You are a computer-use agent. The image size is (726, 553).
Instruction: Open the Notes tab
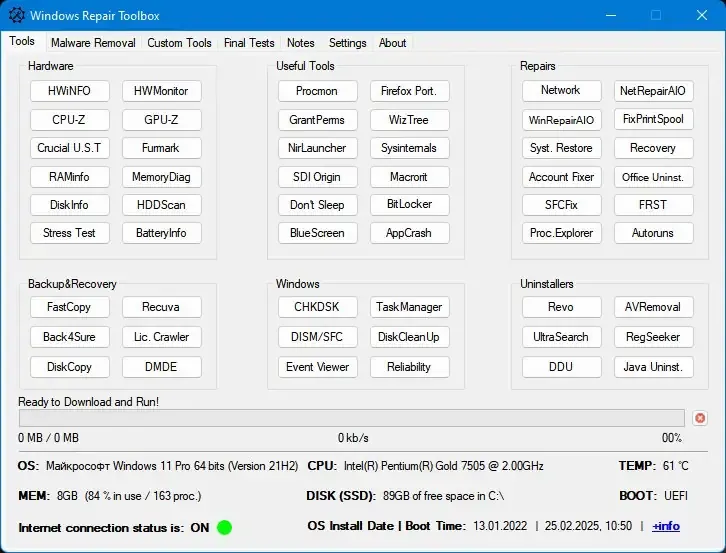[x=300, y=43]
